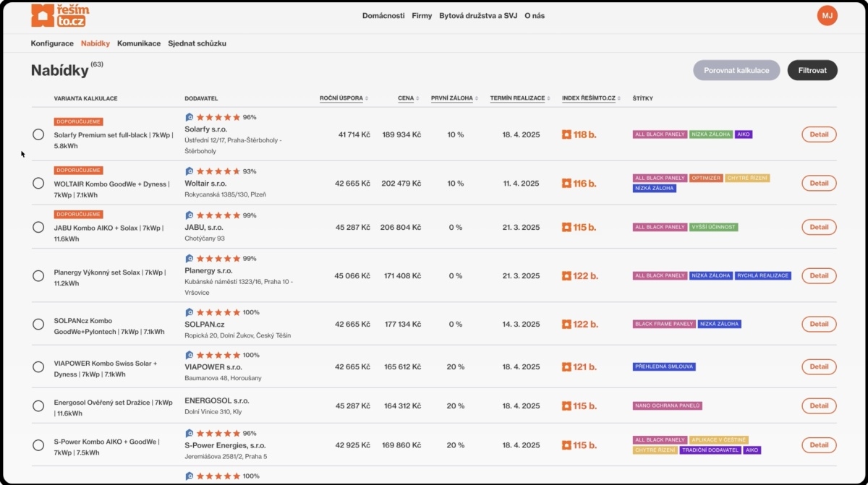Click the index icon in the SOLPAN.cz row
Screen dimensions: 868x485
566,325
